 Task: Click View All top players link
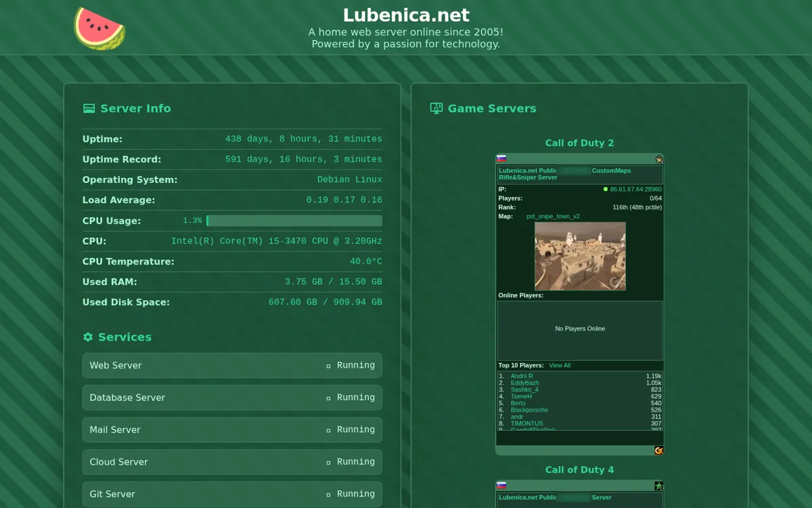tap(560, 366)
